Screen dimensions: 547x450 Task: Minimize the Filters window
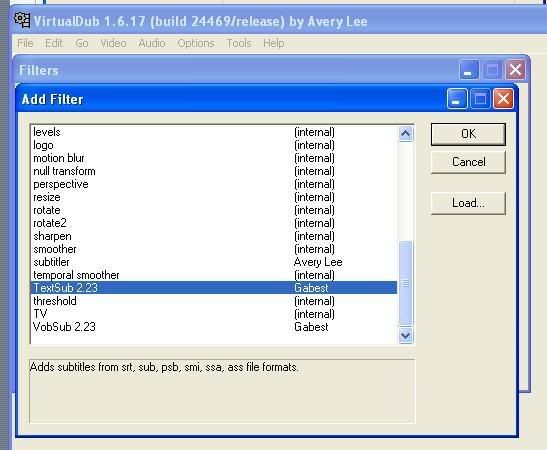pos(469,70)
